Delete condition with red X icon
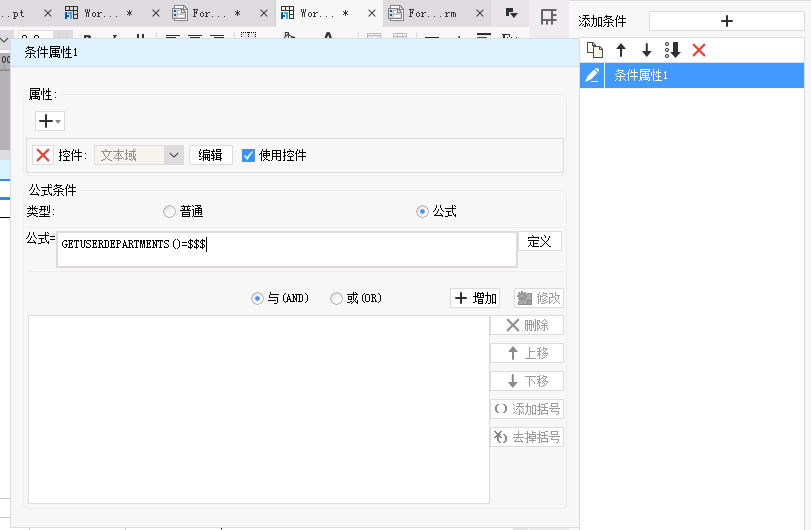The image size is (811, 530). tap(699, 50)
